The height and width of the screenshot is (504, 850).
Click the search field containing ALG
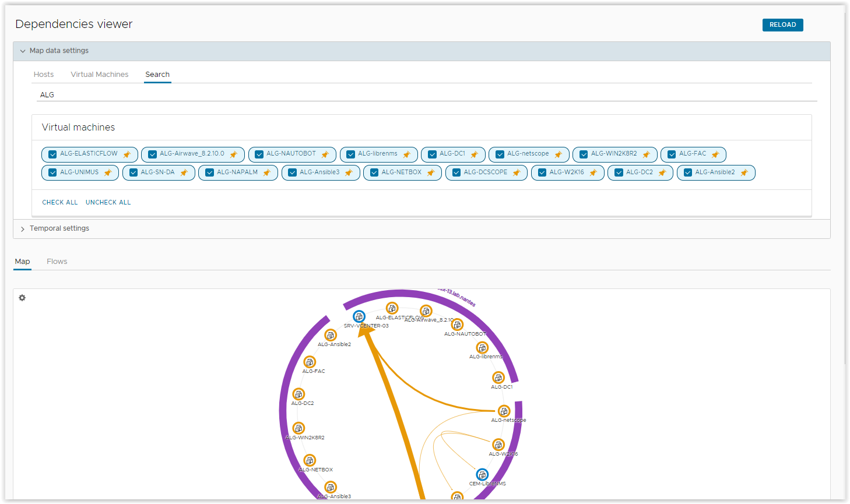(x=427, y=94)
